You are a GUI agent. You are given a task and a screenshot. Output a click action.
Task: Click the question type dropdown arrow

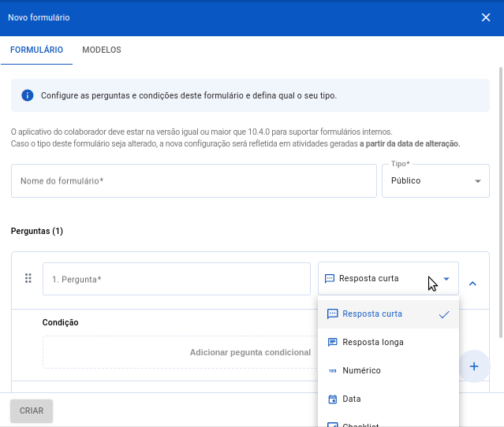pos(446,279)
